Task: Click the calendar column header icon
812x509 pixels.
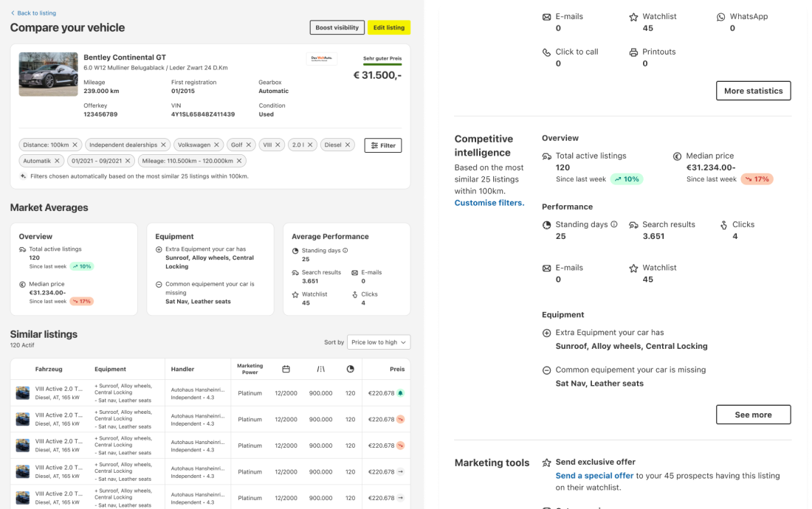Action: click(286, 369)
